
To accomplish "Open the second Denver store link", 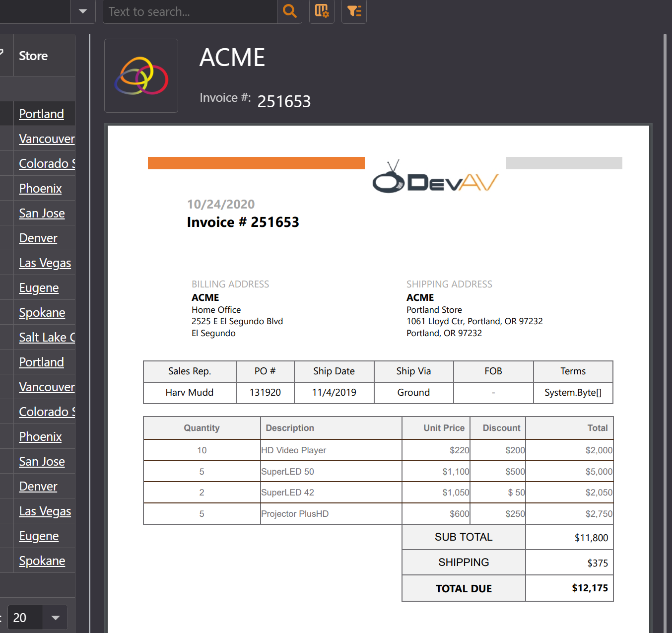I will click(x=38, y=486).
